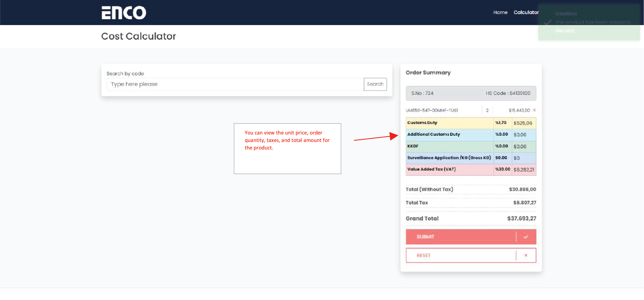Open the Calculator menu item
This screenshot has width=644, height=300.
click(526, 12)
